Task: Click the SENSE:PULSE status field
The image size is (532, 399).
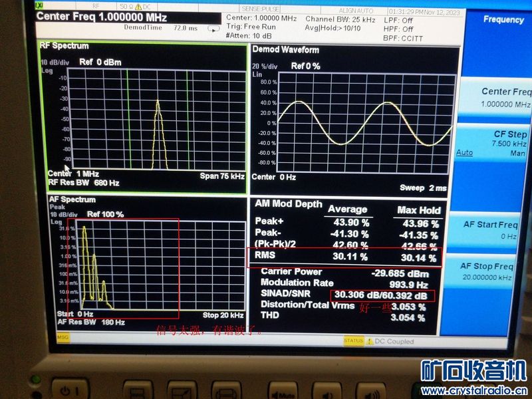Action: click(261, 9)
